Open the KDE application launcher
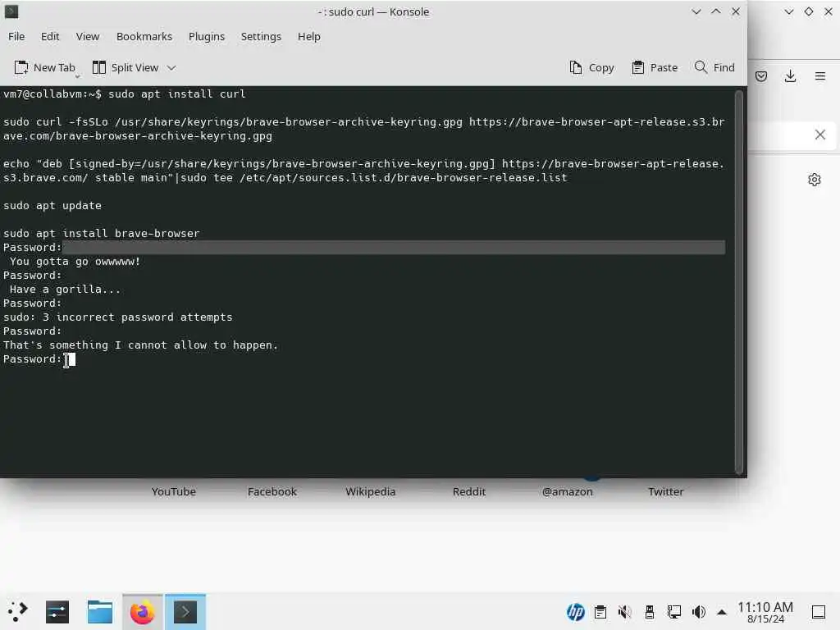The width and height of the screenshot is (840, 630). click(18, 612)
